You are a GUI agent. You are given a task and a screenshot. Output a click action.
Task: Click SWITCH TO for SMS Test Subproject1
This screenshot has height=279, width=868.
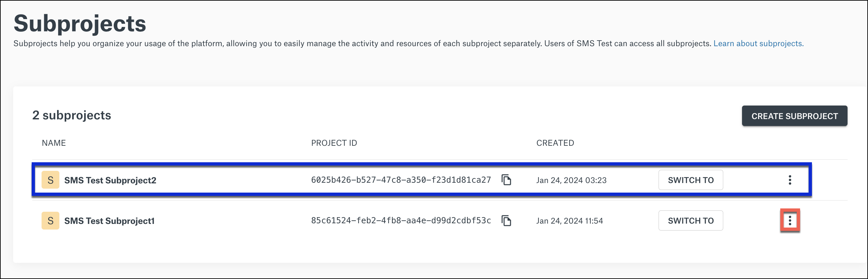[x=691, y=221]
